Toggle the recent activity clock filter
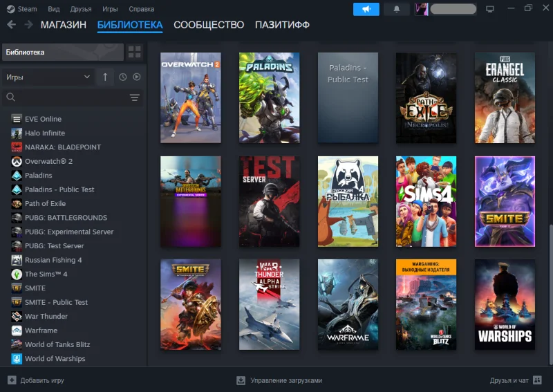Image resolution: width=553 pixels, height=392 pixels. click(122, 77)
